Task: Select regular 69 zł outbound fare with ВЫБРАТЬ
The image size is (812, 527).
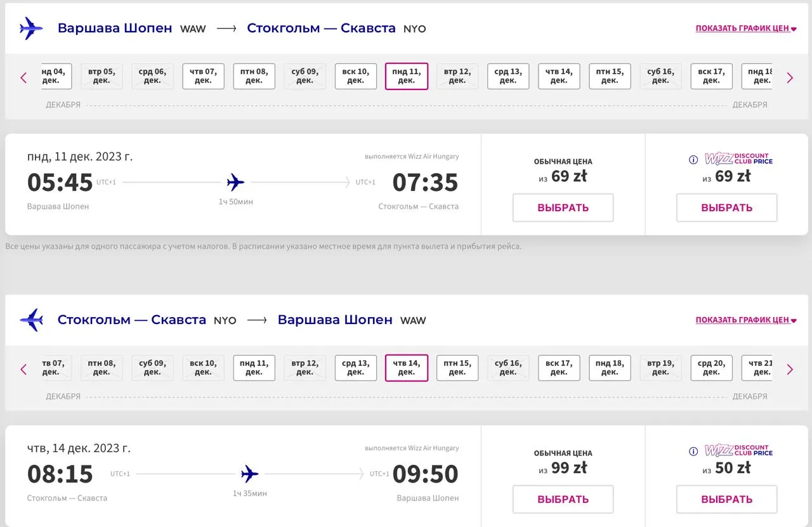Action: (x=563, y=207)
